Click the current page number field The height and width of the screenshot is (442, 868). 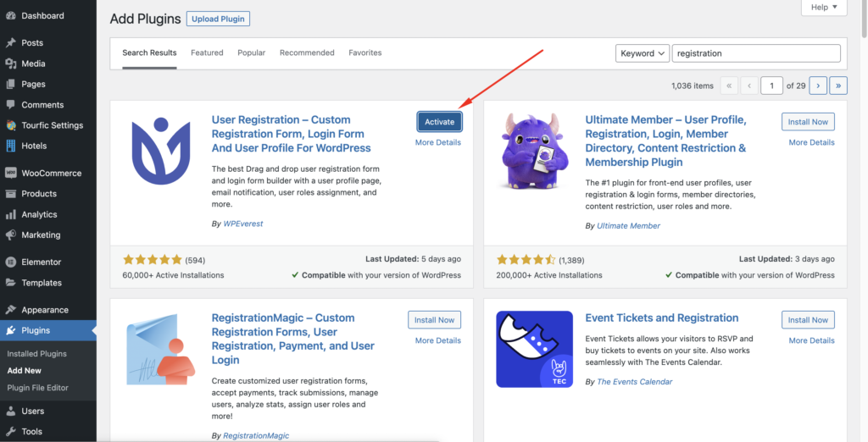coord(771,86)
